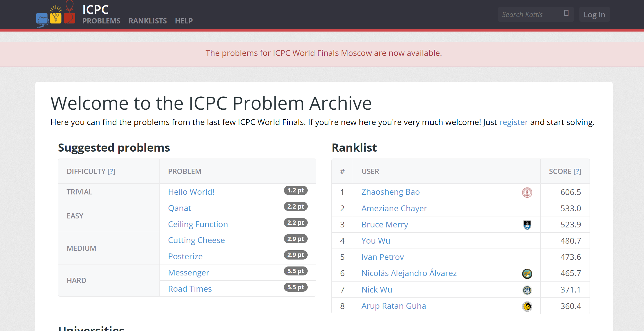
Task: Click the university badge next to Zhaosheng Bao
Action: click(x=527, y=192)
